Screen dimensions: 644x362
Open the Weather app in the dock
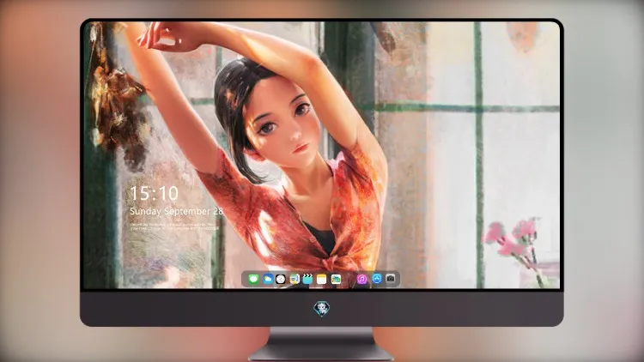pos(267,280)
